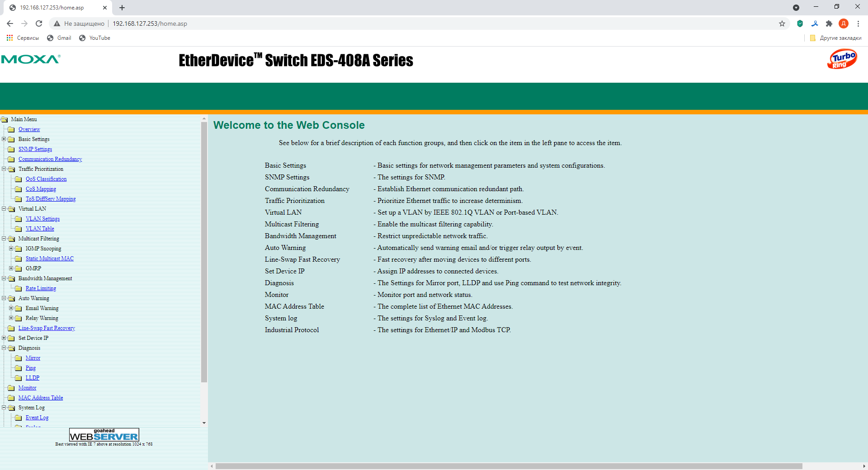Screen dimensions: 868x470
Task: Open the Mirror diagnosis link
Action: [33, 358]
